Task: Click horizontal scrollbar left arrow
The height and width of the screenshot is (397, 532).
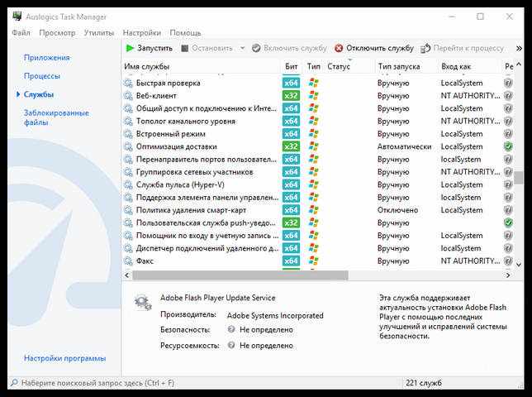Action: [x=127, y=275]
